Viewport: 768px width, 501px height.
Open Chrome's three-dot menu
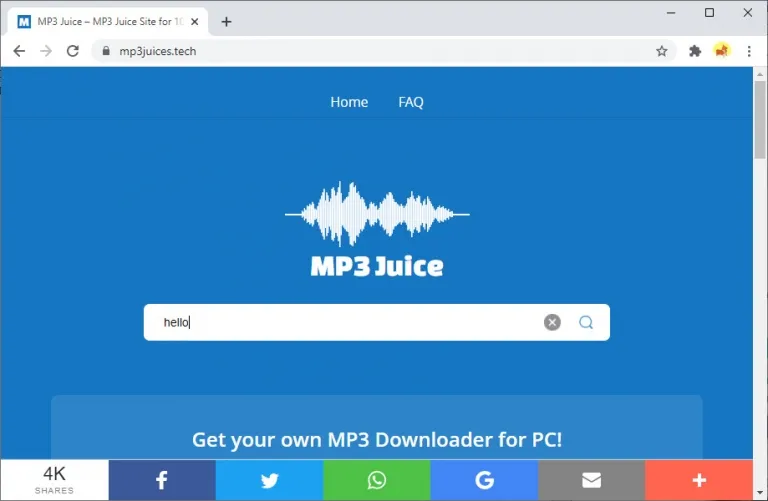point(749,51)
